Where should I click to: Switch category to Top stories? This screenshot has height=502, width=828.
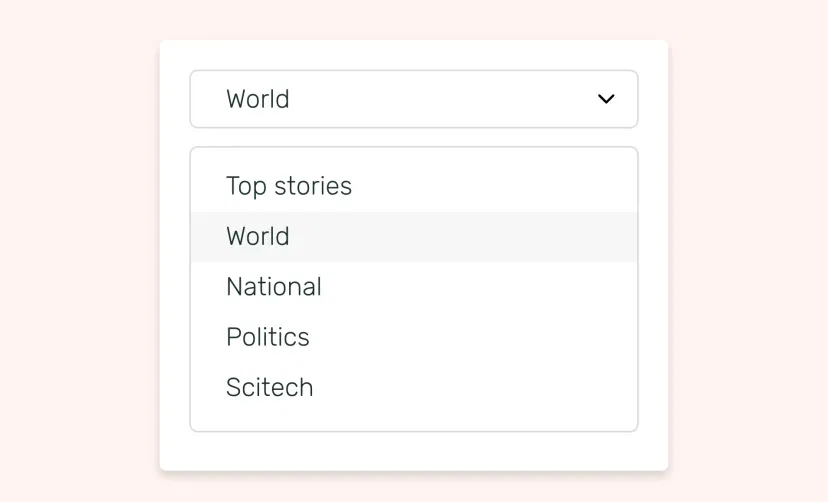click(x=289, y=186)
